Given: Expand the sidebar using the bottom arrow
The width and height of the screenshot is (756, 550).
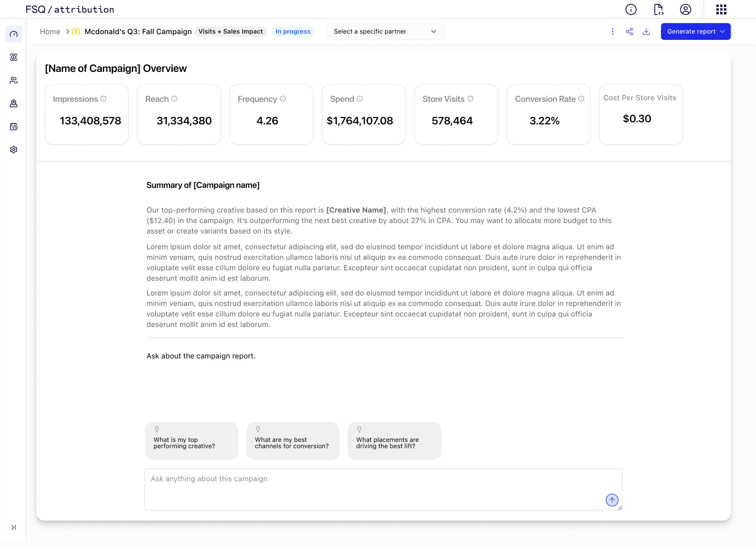Looking at the screenshot, I should tap(14, 527).
